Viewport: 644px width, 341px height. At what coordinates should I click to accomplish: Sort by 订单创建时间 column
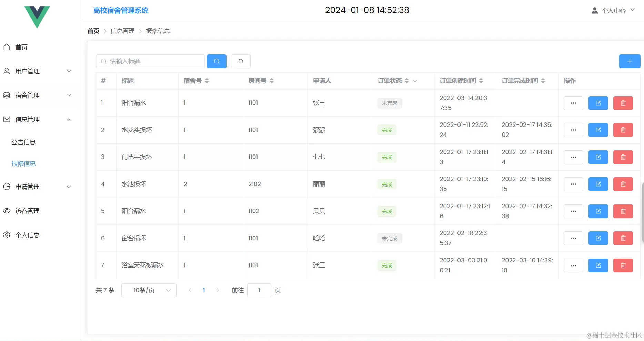(x=481, y=81)
